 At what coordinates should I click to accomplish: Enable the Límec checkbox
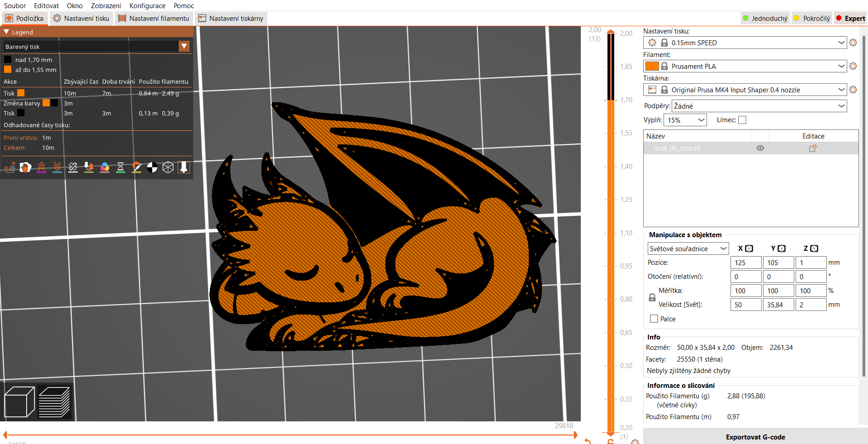pos(742,120)
